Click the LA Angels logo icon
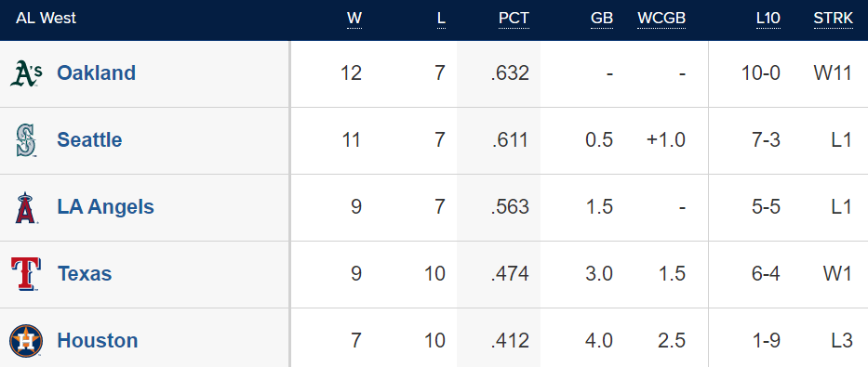Viewport: 868px width, 367px height. click(26, 207)
